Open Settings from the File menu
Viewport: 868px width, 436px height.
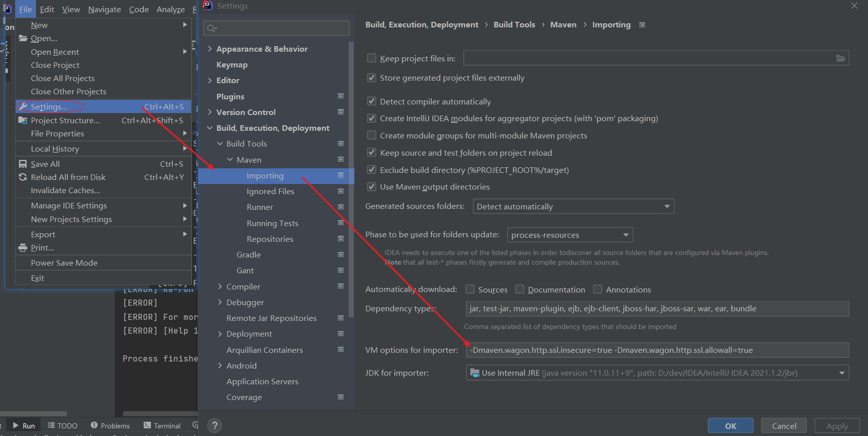point(103,106)
